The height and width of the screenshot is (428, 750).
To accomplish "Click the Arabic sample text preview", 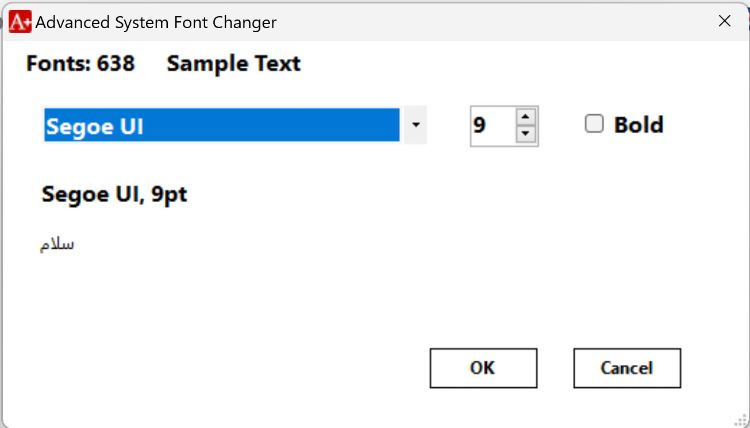I will (x=57, y=244).
